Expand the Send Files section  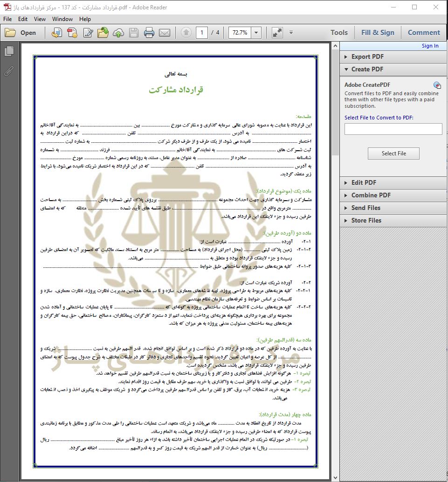365,208
